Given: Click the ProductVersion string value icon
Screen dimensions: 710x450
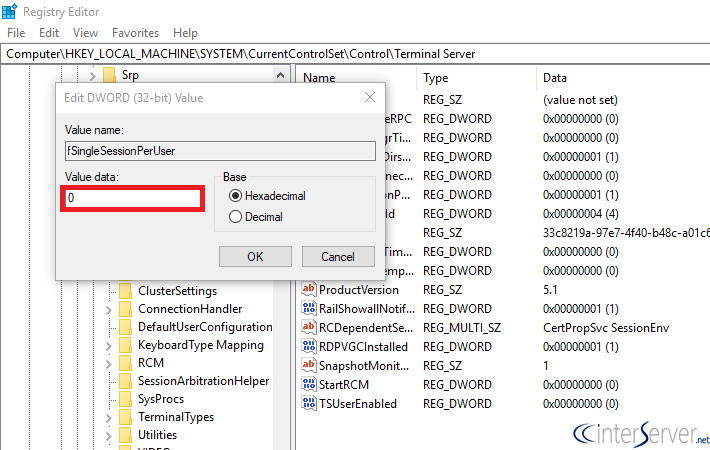Looking at the screenshot, I should [x=308, y=289].
